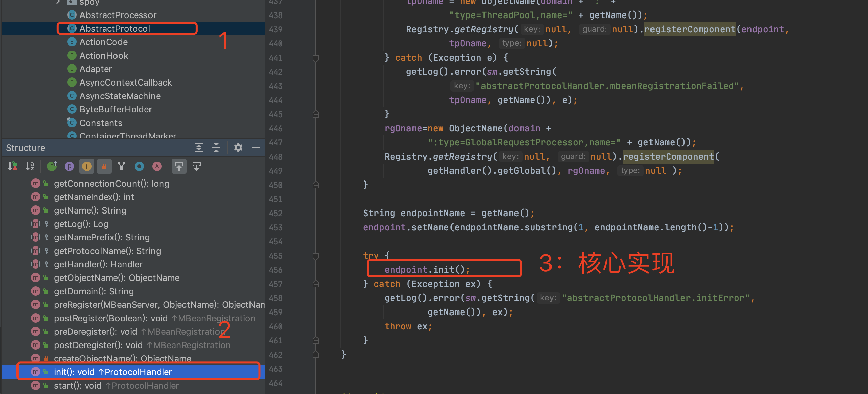Toggle Show Lambdas filter icon
This screenshot has height=394, width=868.
click(x=157, y=166)
